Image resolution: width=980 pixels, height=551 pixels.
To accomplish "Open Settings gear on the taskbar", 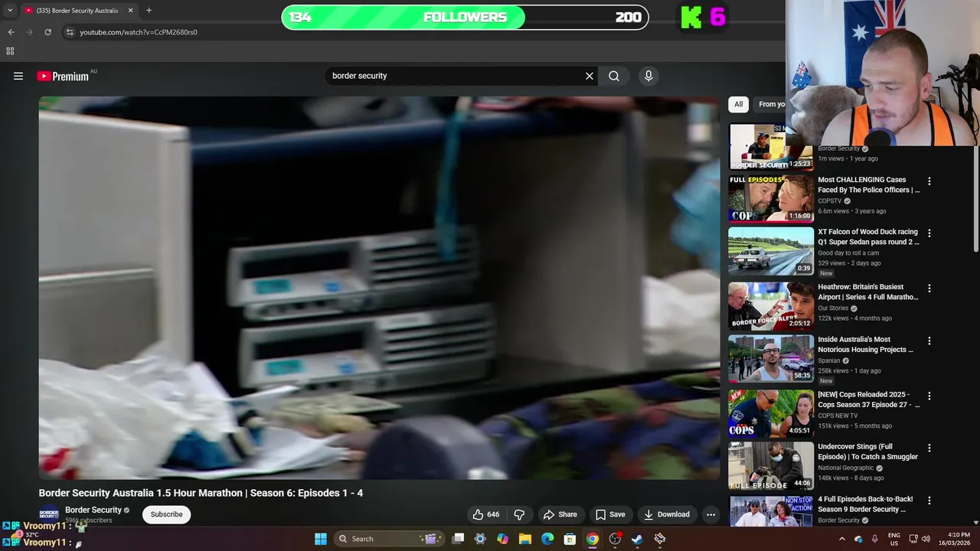I will [x=480, y=539].
